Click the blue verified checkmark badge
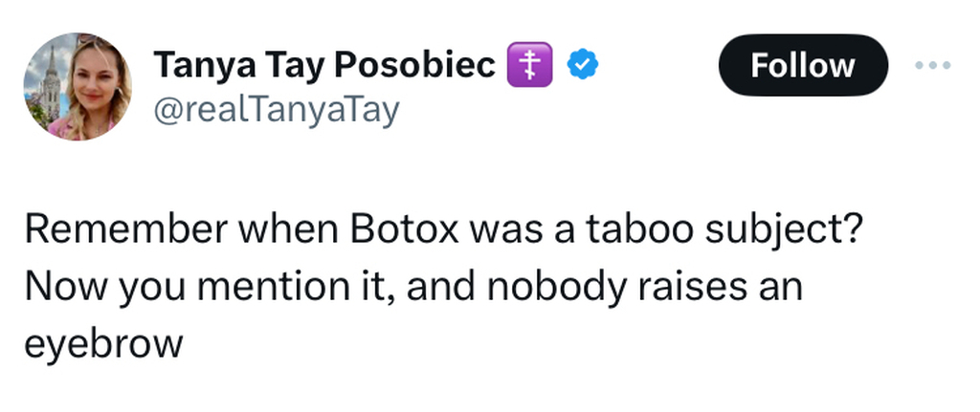The width and height of the screenshot is (980, 412). [583, 65]
